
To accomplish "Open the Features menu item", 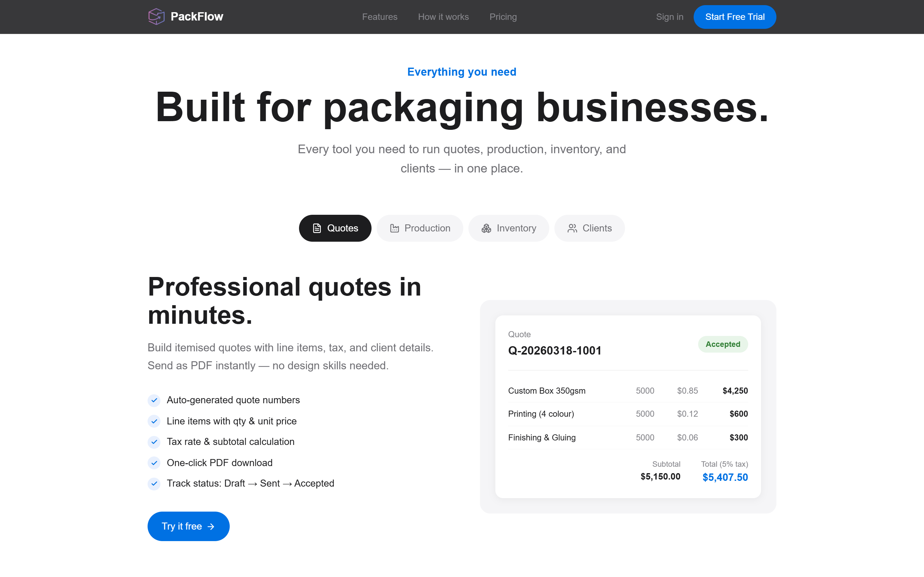I will pyautogui.click(x=380, y=16).
